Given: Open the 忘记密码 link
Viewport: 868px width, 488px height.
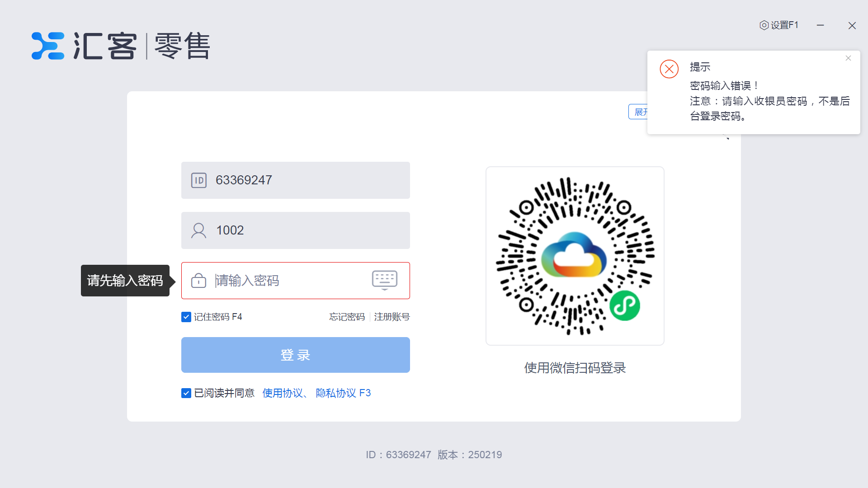Looking at the screenshot, I should click(x=347, y=317).
